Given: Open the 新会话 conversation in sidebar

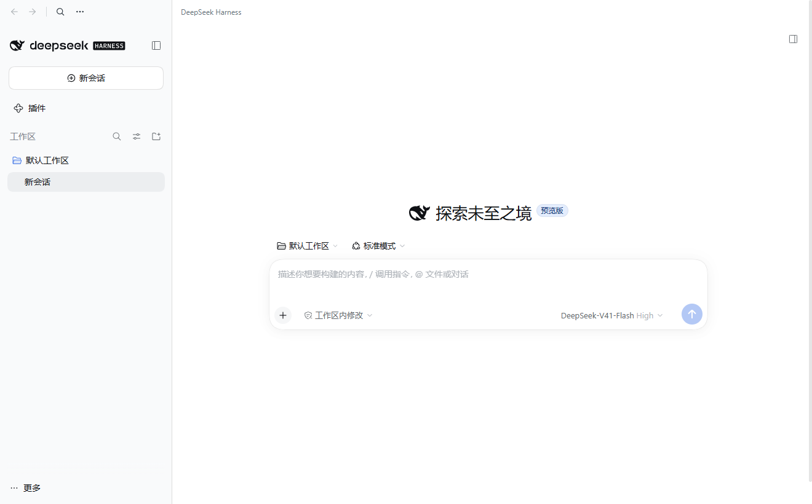Looking at the screenshot, I should 86,182.
